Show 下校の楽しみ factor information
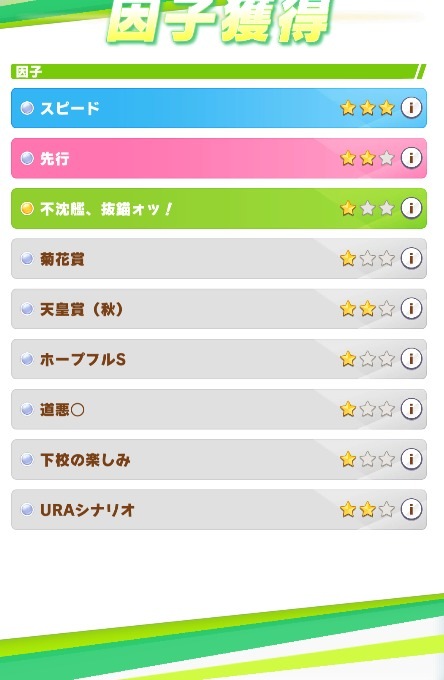444x680 pixels. [x=411, y=459]
